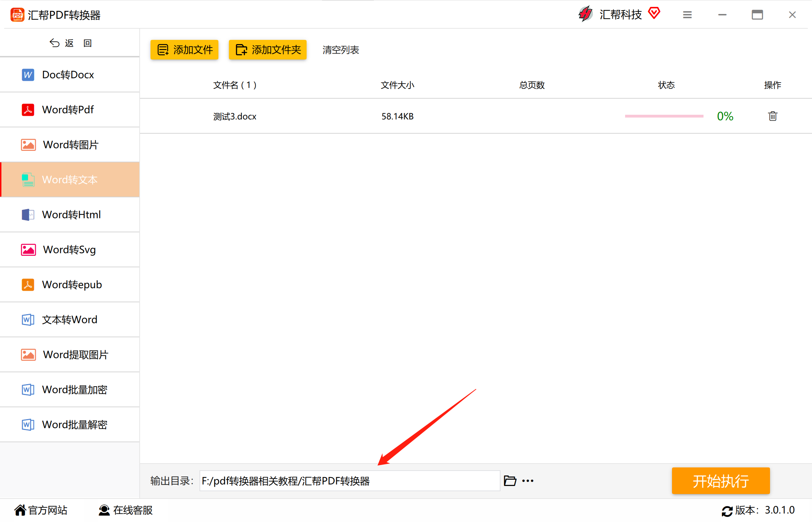Click the 测试3.docx file name

coord(235,117)
